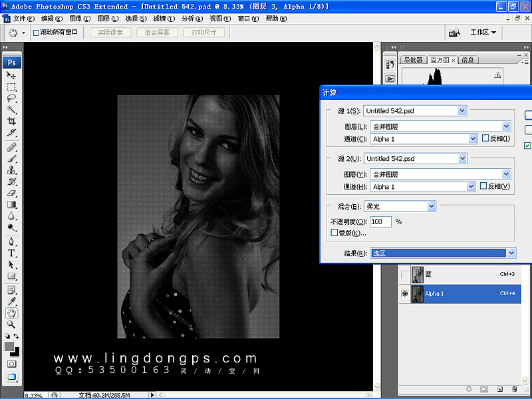Click the 打印尺寸 button
Screen dimensions: 532x399
click(x=204, y=33)
